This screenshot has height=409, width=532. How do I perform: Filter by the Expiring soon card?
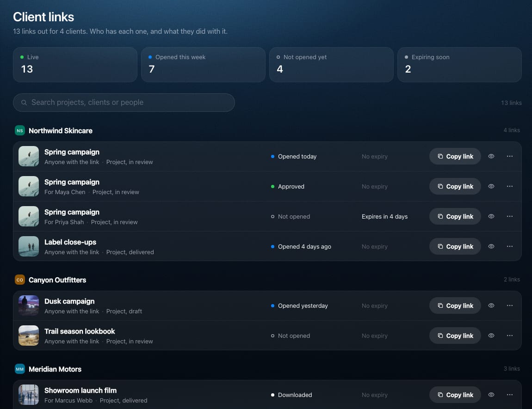pos(459,64)
